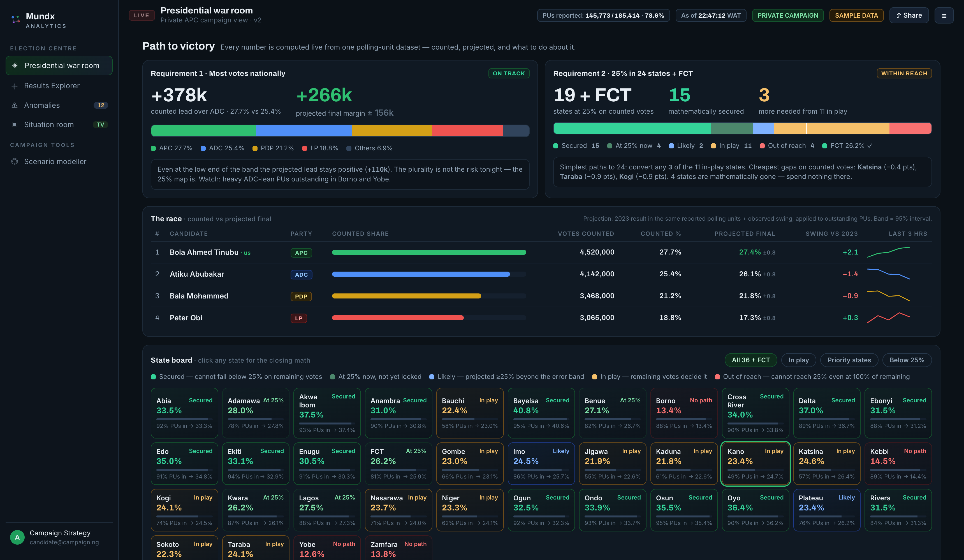964x560 pixels.
Task: Click the Campaign Strategy avatar icon
Action: tap(17, 537)
